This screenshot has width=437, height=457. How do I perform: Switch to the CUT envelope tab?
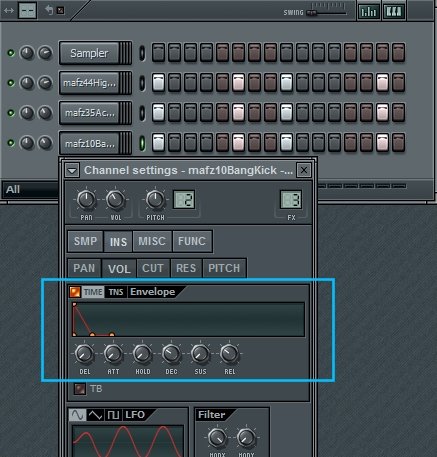[x=153, y=268]
